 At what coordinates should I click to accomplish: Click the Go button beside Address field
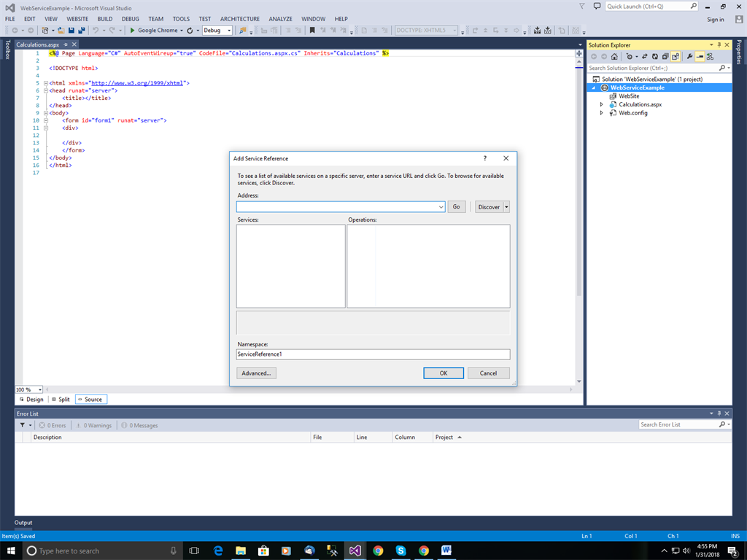pos(456,206)
